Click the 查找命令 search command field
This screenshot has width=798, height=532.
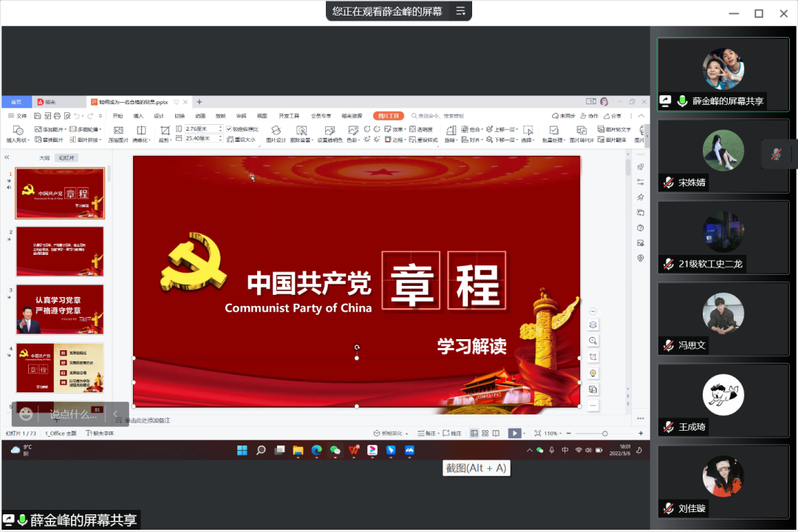click(x=437, y=116)
